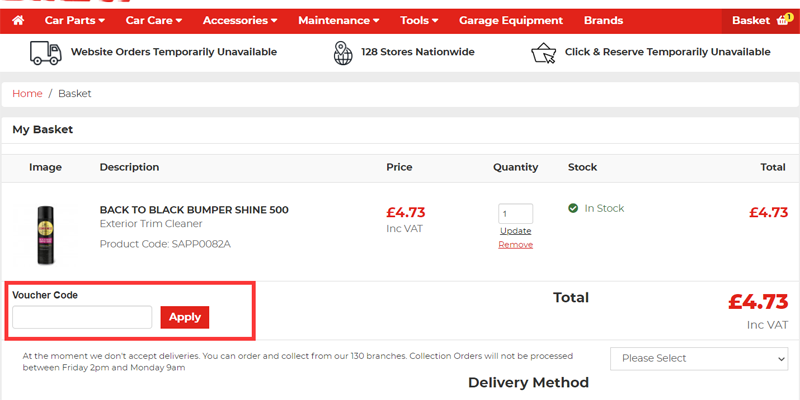This screenshot has width=800, height=400.
Task: Click the 'Stock' column header
Action: point(582,167)
